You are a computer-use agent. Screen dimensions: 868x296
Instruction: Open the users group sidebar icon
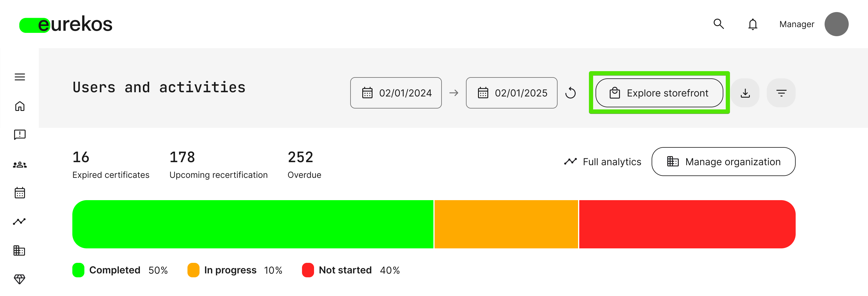point(20,165)
